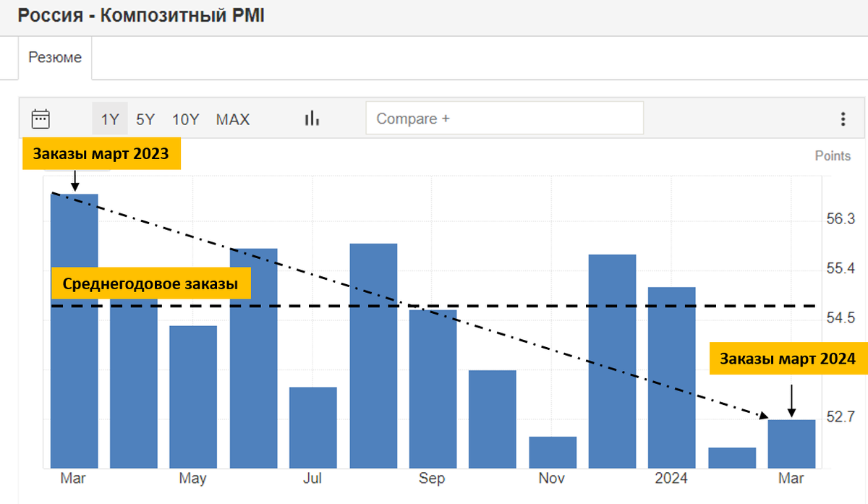Image resolution: width=868 pixels, height=504 pixels.
Task: Click the 2024 x-axis label
Action: click(671, 479)
